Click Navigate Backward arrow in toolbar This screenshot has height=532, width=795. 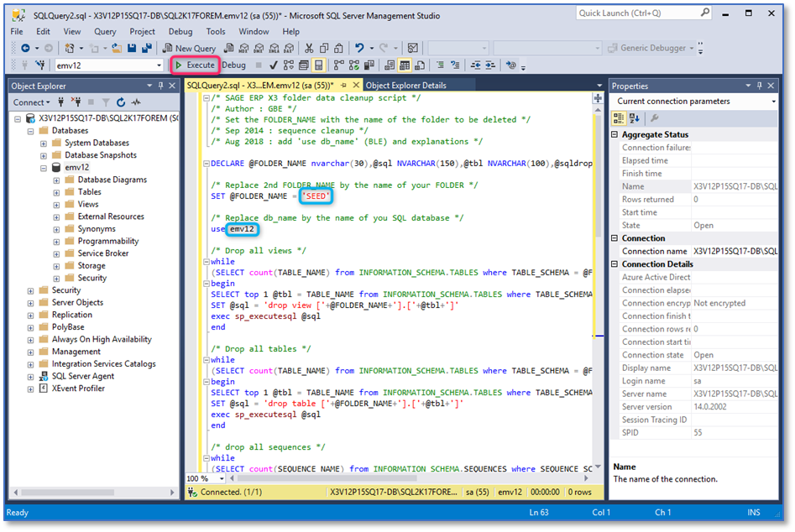(x=25, y=48)
